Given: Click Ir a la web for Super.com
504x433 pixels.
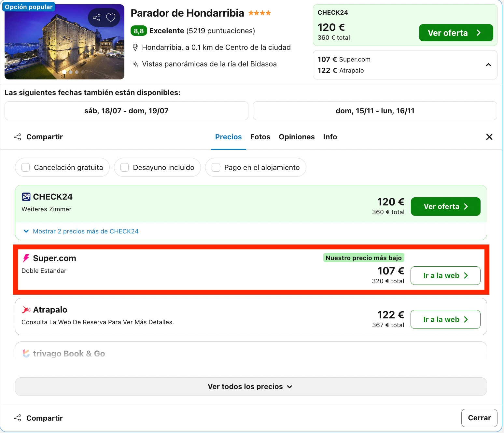Looking at the screenshot, I should pyautogui.click(x=445, y=276).
